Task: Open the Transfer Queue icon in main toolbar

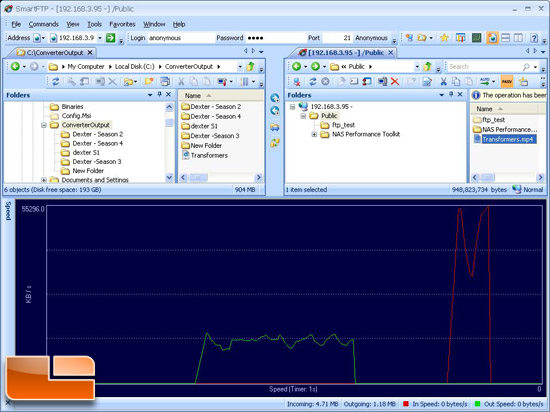Action: click(x=461, y=38)
